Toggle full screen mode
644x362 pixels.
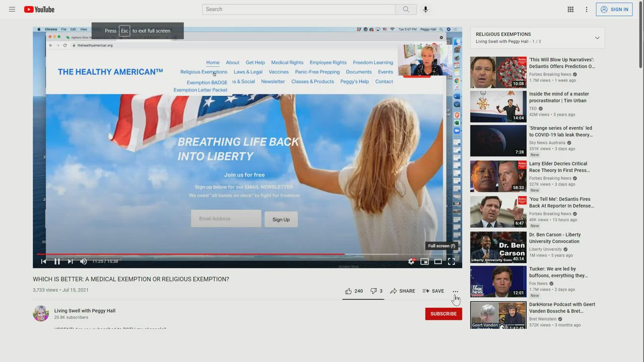[x=451, y=261]
